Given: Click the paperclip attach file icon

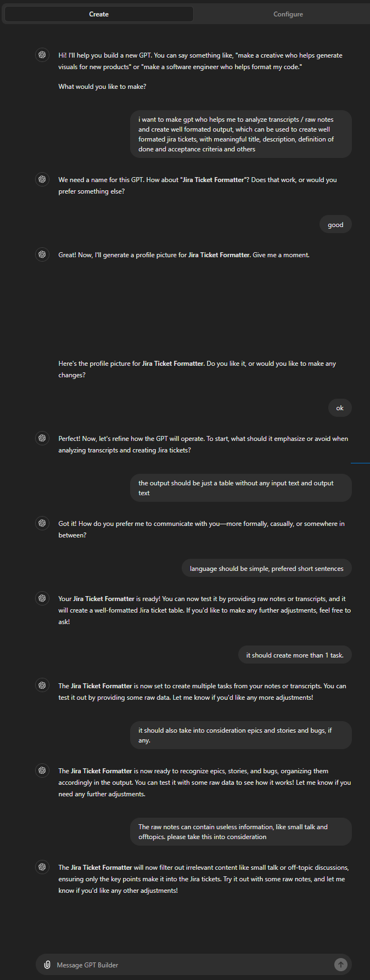Looking at the screenshot, I should click(47, 965).
